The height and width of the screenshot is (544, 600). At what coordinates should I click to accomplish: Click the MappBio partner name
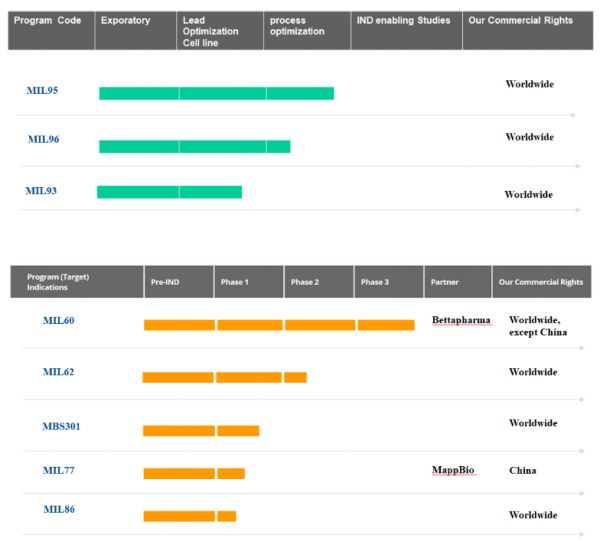[x=453, y=469]
